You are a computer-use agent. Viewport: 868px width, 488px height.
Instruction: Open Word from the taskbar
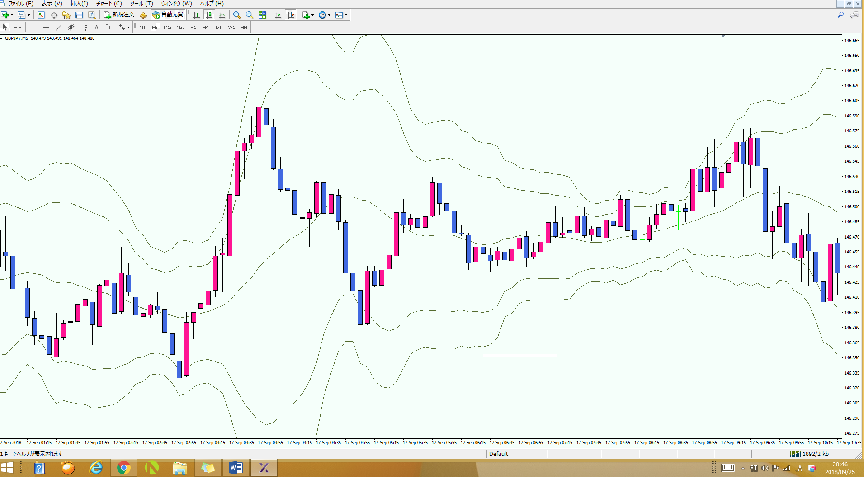click(236, 468)
